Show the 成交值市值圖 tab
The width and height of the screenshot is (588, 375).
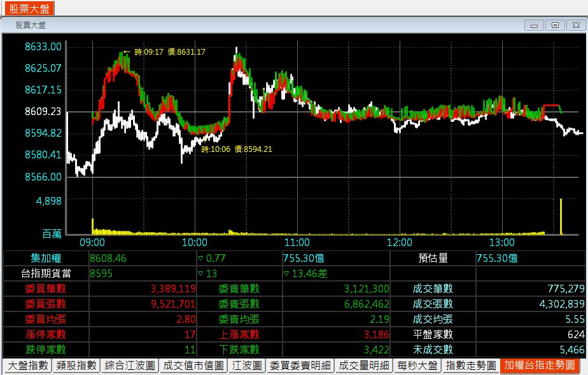pos(193,365)
